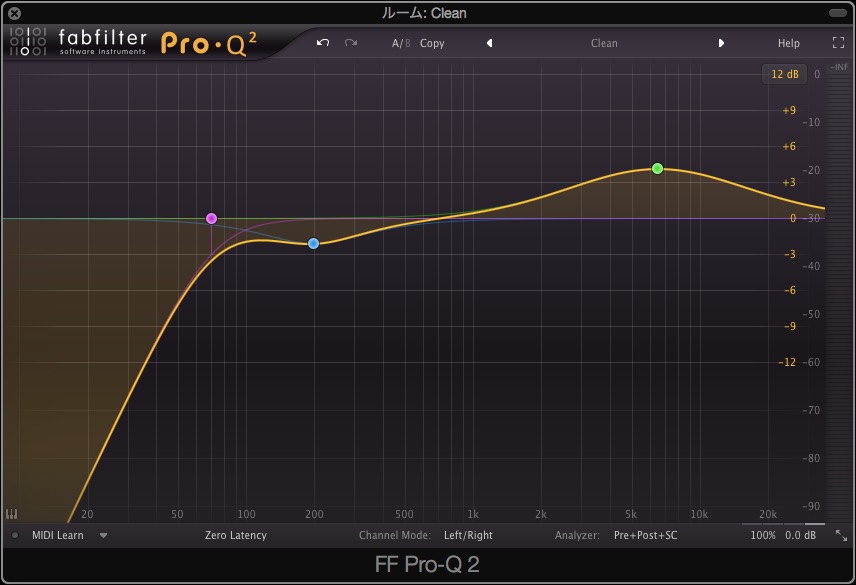Change the Zero Latency processing mode
The width and height of the screenshot is (856, 585).
coord(236,535)
